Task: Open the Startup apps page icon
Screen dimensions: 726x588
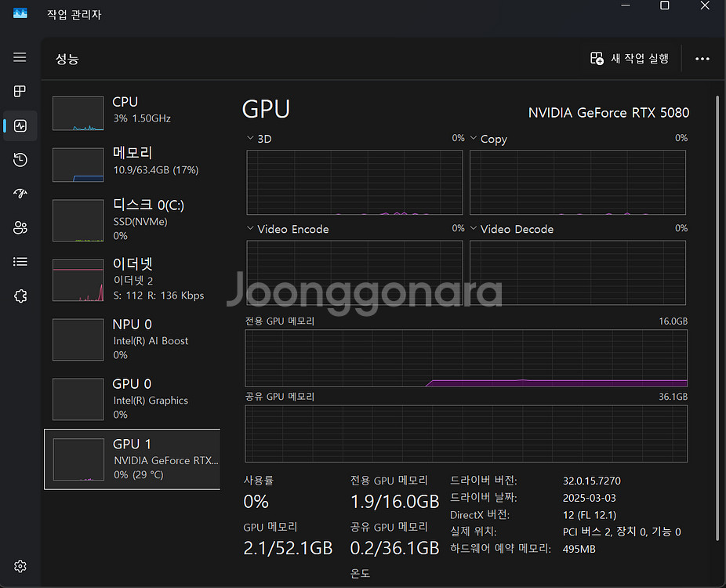Action: tap(20, 194)
